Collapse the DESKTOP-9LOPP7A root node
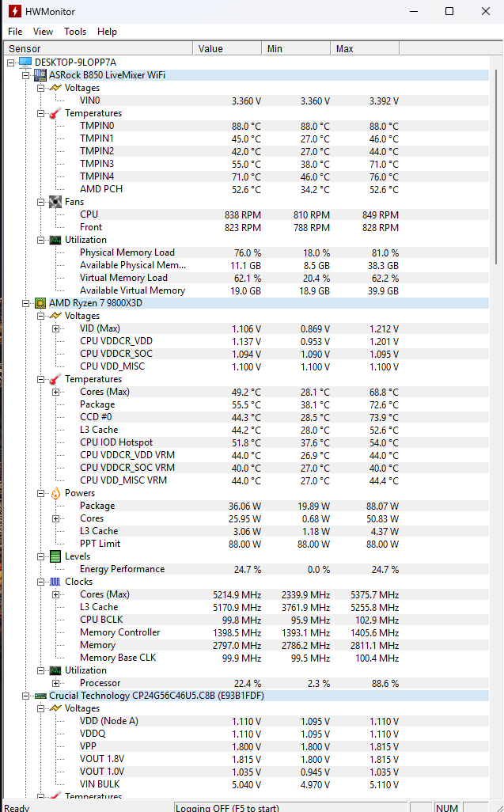Screen dimensions: 504x812 pos(10,63)
